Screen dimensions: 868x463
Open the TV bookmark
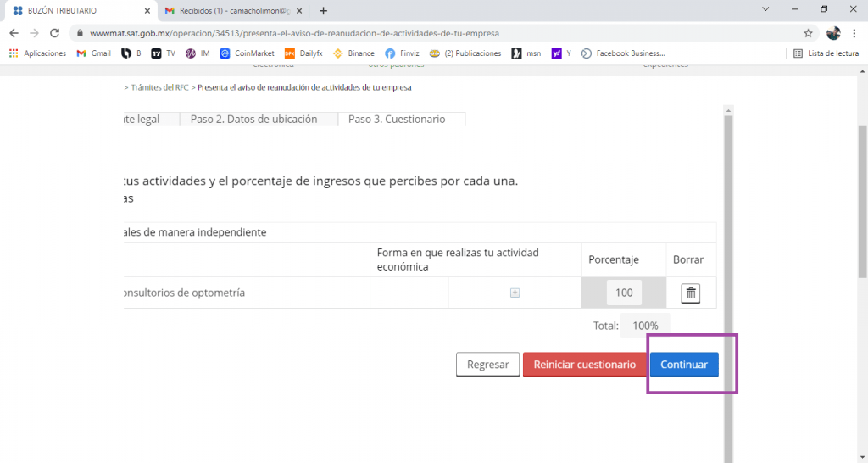(164, 53)
